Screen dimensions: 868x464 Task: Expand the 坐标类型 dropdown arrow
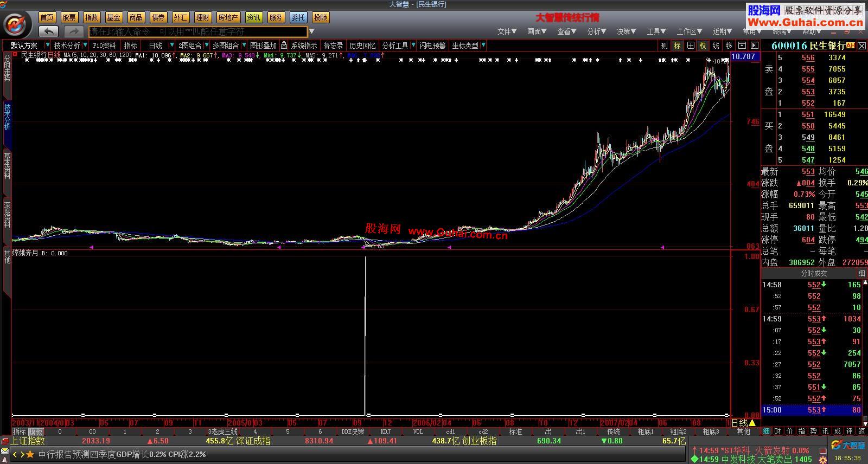[x=483, y=46]
